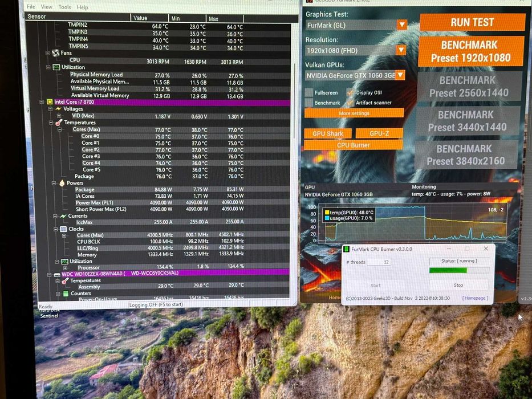532x399 pixels.
Task: Open the Resolution dropdown in FurMark
Action: [401, 50]
